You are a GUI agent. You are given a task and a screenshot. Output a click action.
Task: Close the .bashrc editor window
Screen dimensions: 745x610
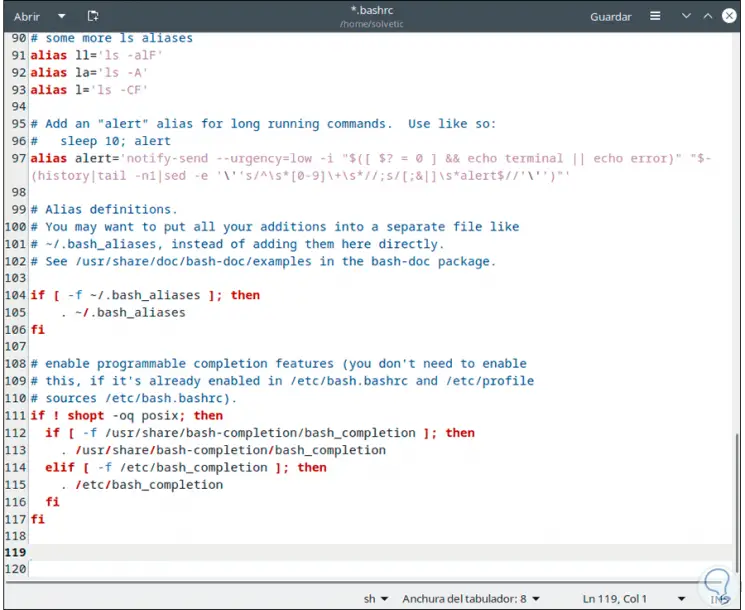pyautogui.click(x=728, y=16)
